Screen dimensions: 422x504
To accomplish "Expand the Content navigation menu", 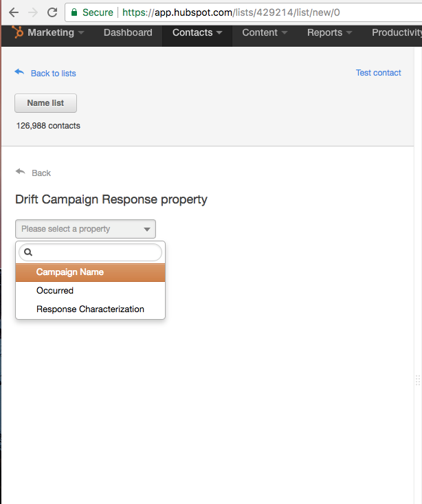I will click(265, 32).
